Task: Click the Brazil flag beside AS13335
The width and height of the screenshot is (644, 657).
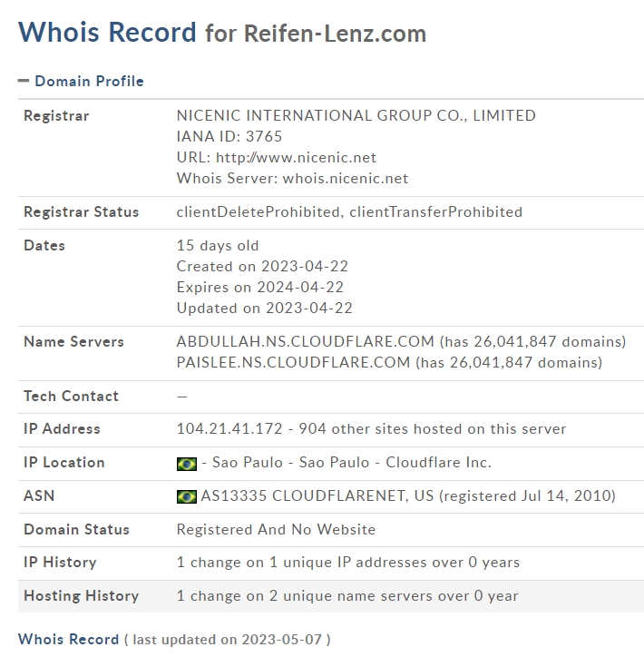Action: (186, 497)
